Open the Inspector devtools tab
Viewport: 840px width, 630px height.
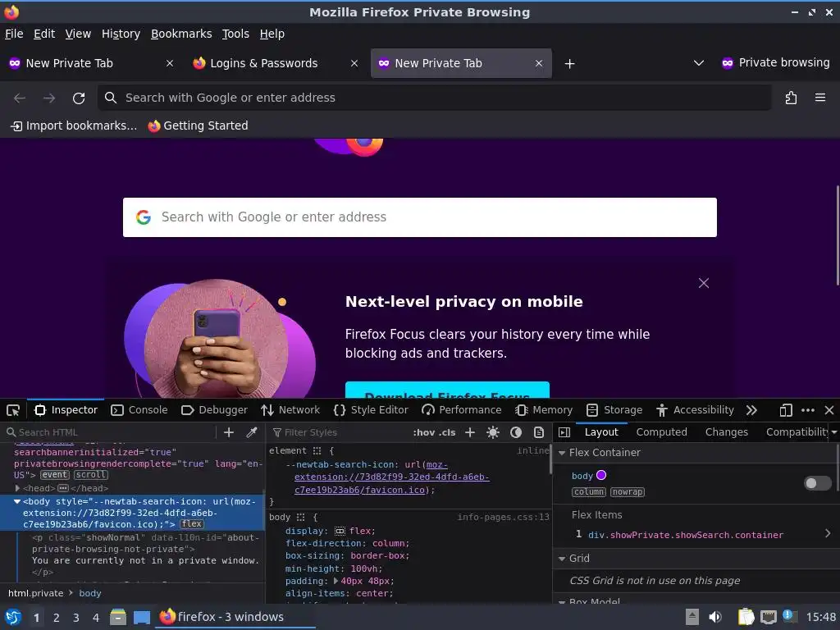coord(66,410)
